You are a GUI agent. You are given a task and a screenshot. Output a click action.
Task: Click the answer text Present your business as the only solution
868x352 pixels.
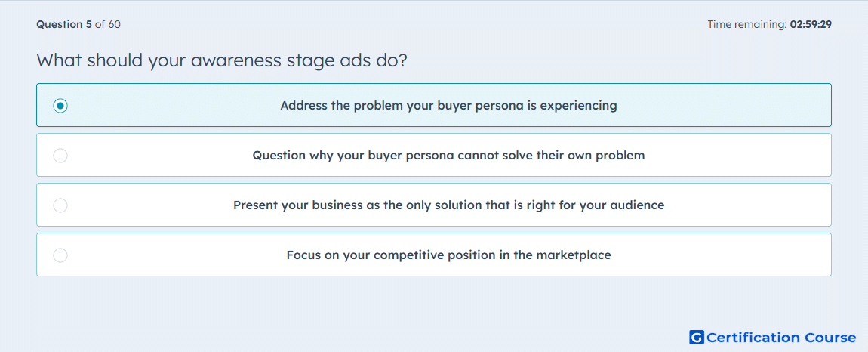click(448, 205)
